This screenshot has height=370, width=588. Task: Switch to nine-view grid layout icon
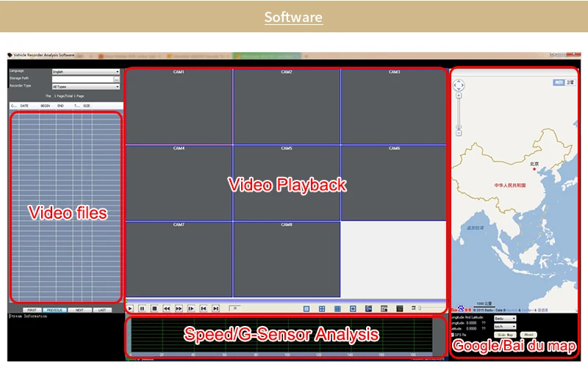pos(337,308)
